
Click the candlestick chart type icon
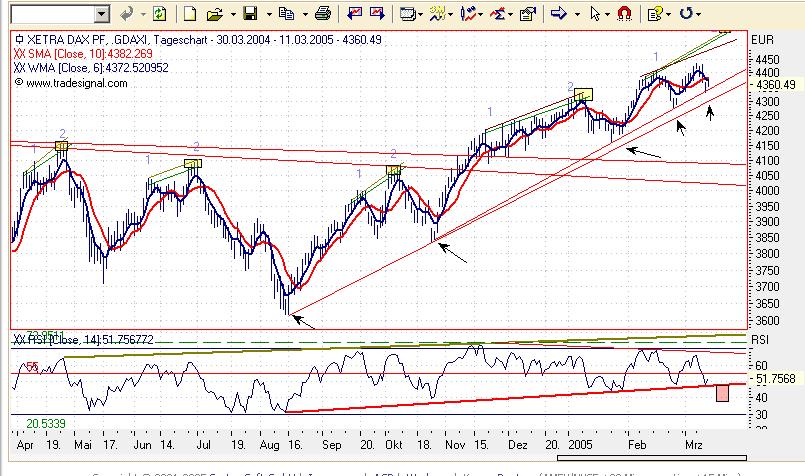(x=468, y=14)
